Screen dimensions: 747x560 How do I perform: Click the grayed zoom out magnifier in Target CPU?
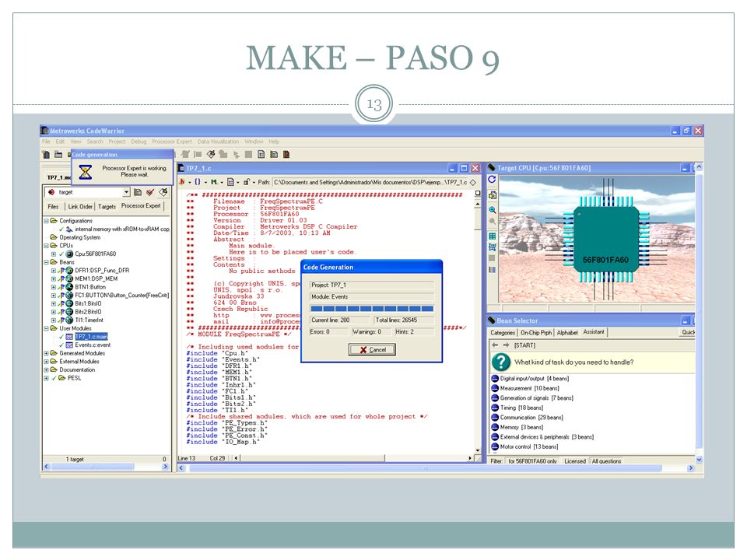492,222
